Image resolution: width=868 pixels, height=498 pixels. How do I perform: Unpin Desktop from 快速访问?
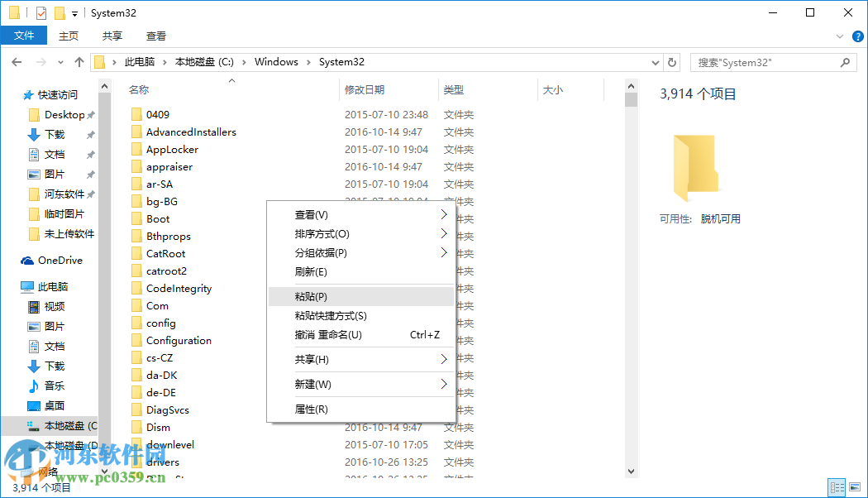click(x=89, y=114)
